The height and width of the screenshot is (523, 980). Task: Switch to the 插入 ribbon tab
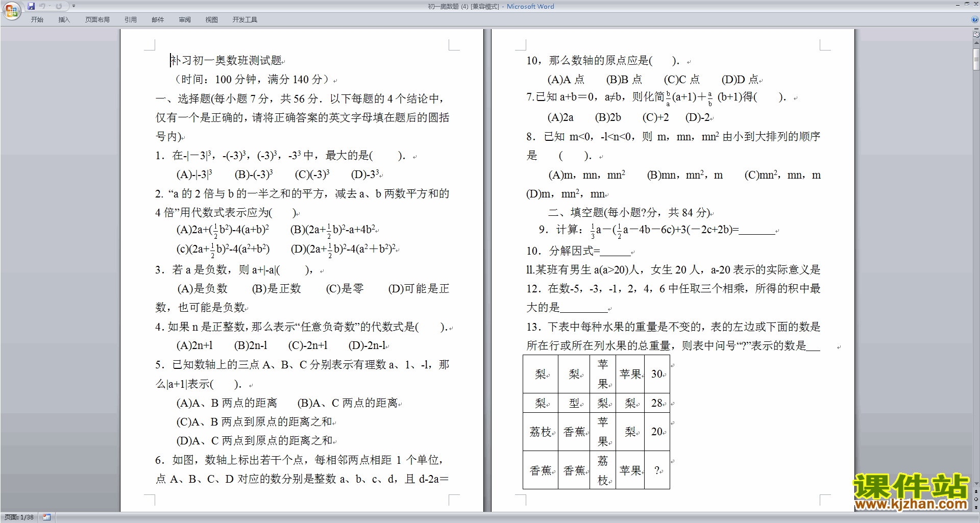64,19
